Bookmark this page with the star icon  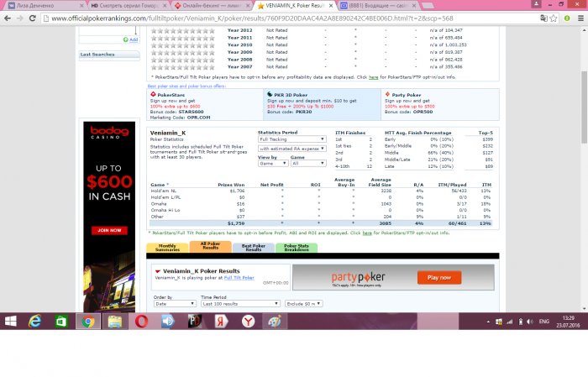tap(554, 18)
